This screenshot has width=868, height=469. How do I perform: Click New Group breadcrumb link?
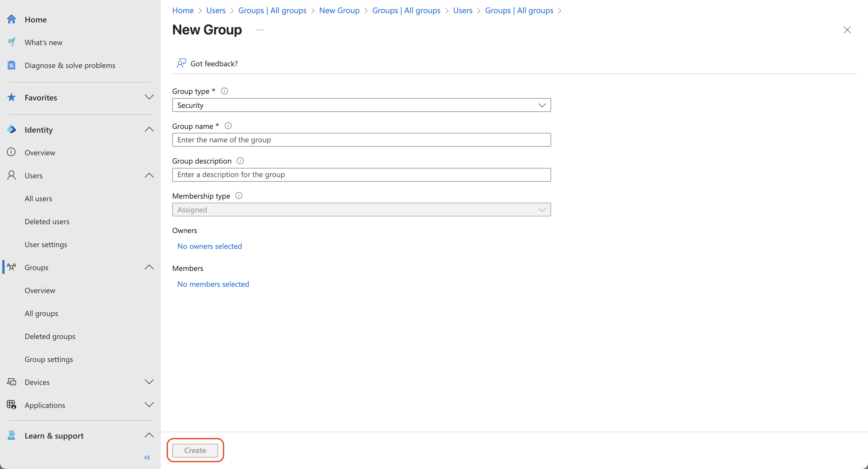point(339,10)
